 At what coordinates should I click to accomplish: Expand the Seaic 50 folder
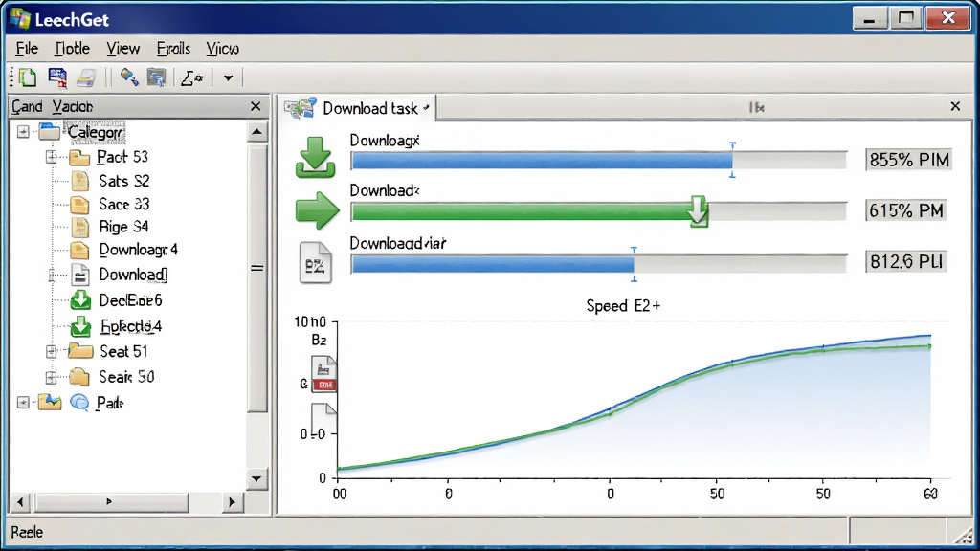(52, 377)
